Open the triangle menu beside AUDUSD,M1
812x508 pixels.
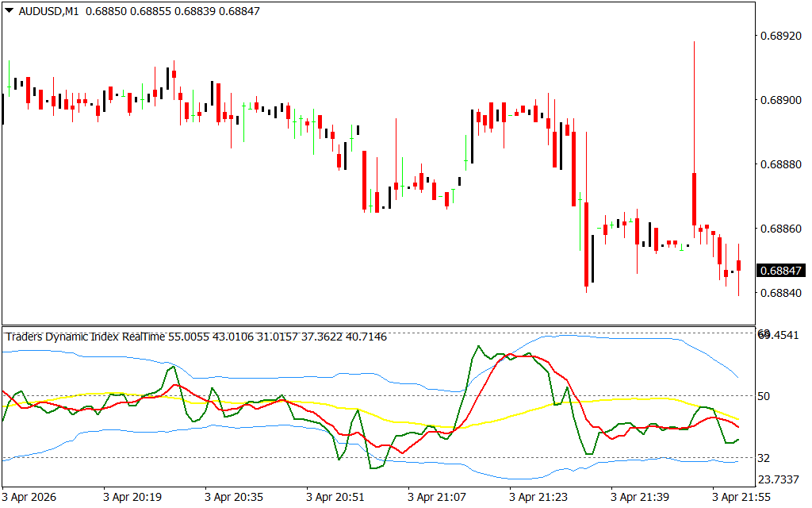point(9,11)
